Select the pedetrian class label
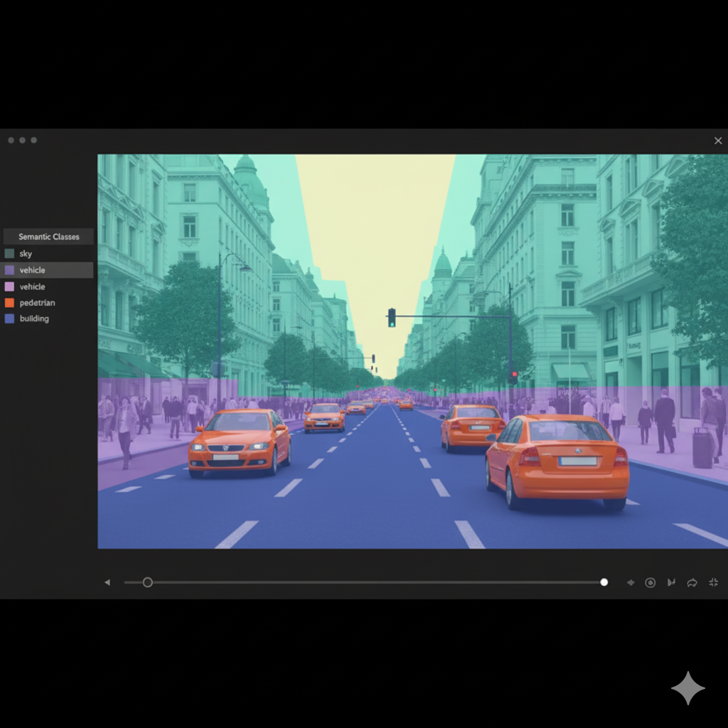The height and width of the screenshot is (728, 728). click(38, 303)
